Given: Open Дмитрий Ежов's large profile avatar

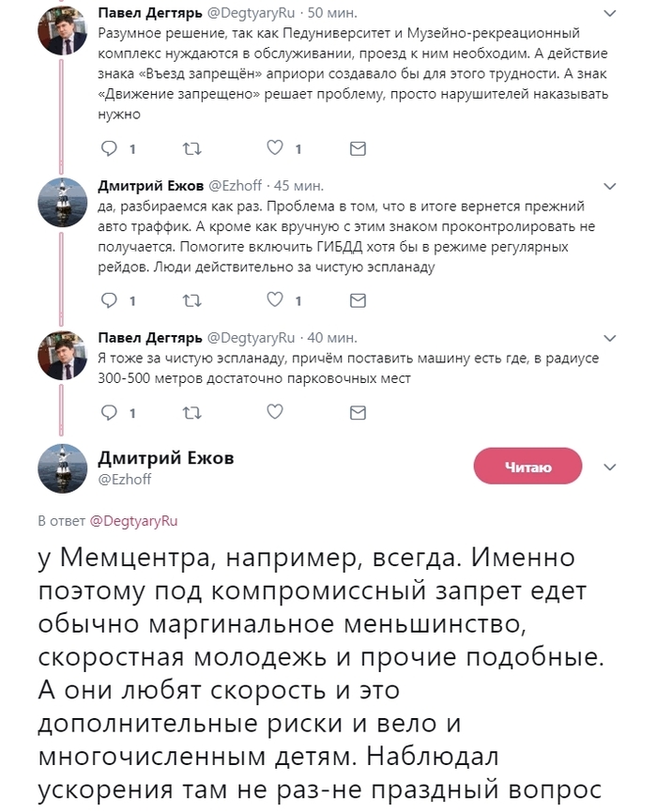Looking at the screenshot, I should click(x=63, y=467).
